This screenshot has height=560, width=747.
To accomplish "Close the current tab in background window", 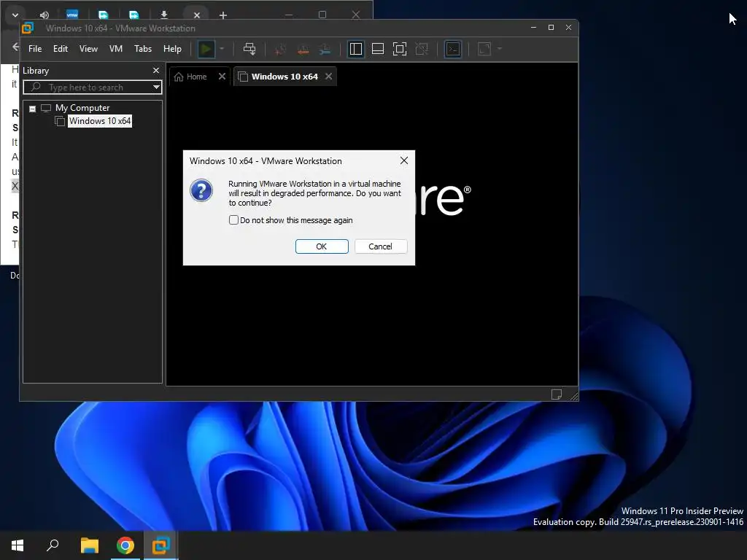I will pos(197,15).
